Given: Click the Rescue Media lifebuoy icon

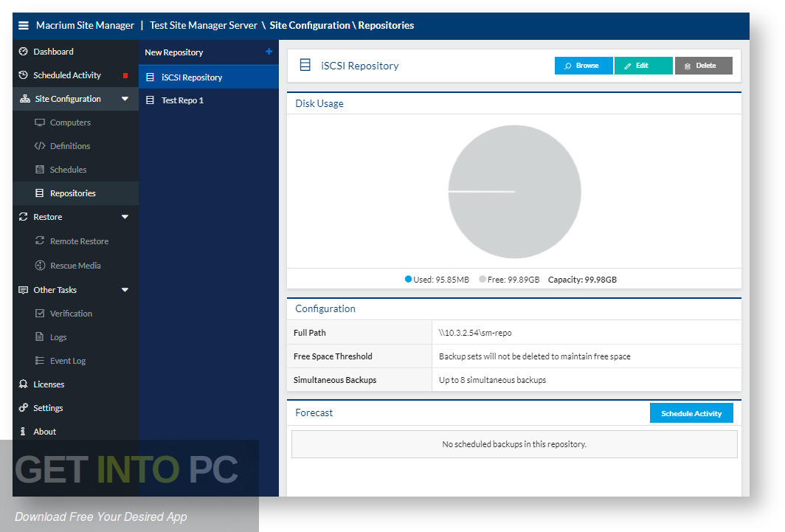Looking at the screenshot, I should click(x=40, y=266).
